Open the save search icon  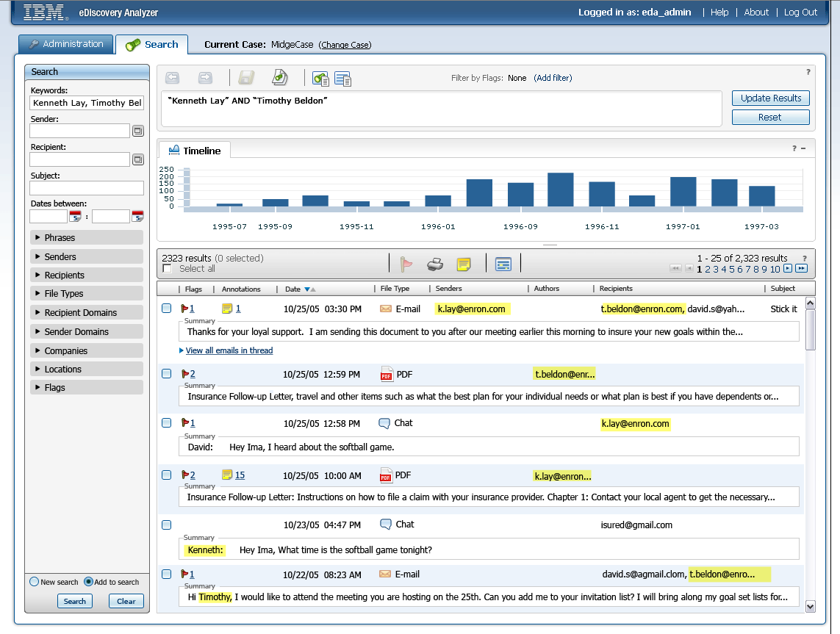pyautogui.click(x=246, y=77)
